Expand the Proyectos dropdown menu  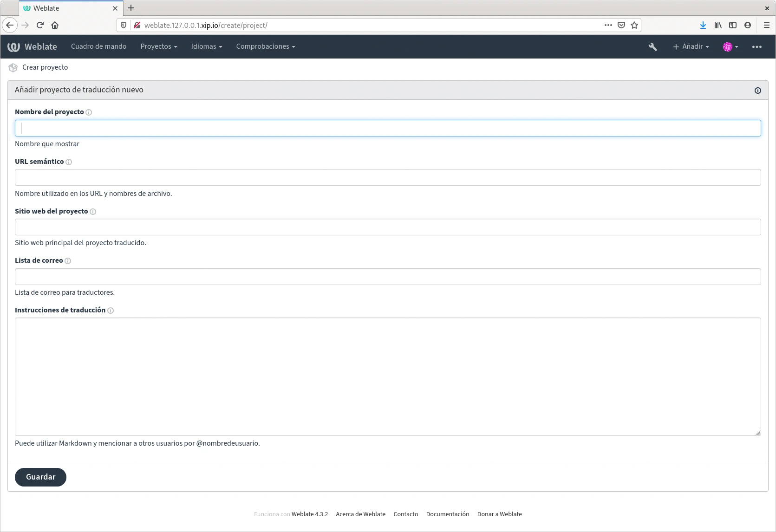(x=159, y=46)
